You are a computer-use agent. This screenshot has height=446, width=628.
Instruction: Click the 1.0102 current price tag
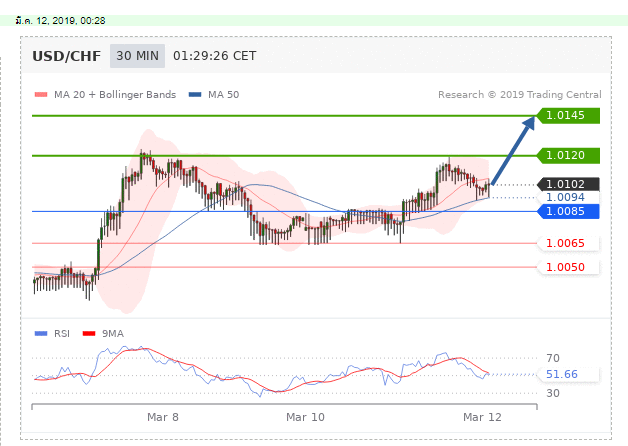click(x=568, y=184)
